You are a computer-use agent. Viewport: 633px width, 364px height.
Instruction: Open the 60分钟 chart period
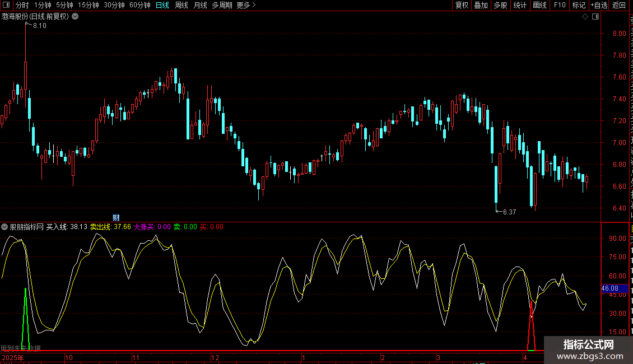point(140,5)
